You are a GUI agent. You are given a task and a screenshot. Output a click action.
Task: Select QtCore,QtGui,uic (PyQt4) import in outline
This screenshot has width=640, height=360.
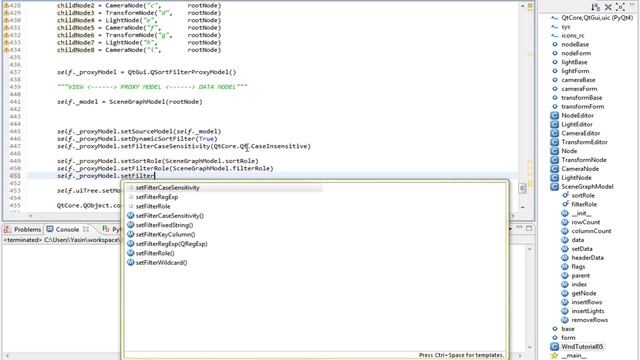pos(597,18)
